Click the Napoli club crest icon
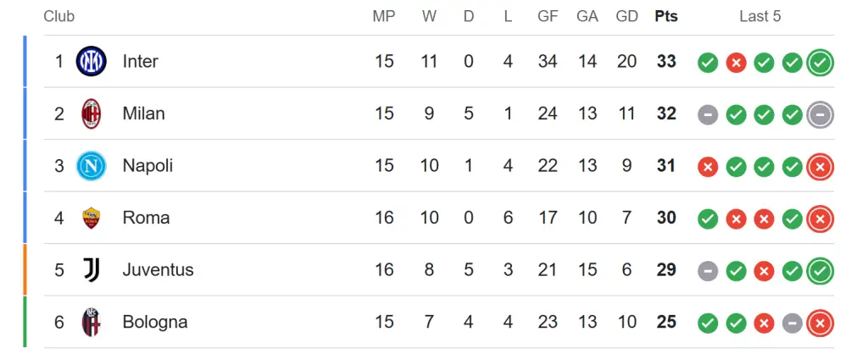The width and height of the screenshot is (868, 354). point(91,166)
